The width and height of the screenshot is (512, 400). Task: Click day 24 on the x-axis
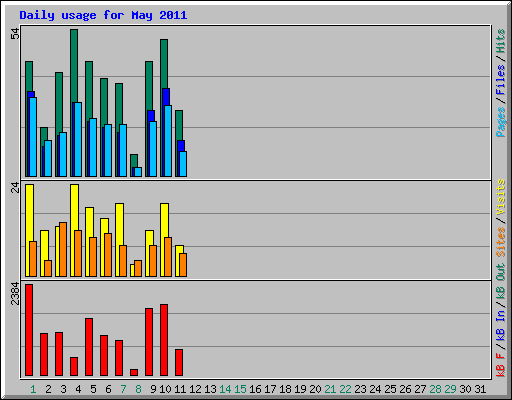375,389
